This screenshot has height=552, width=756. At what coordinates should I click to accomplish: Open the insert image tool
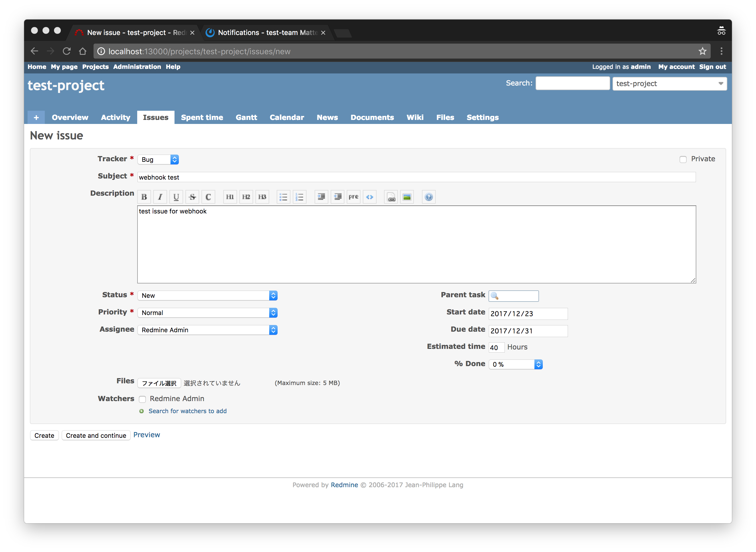(407, 197)
